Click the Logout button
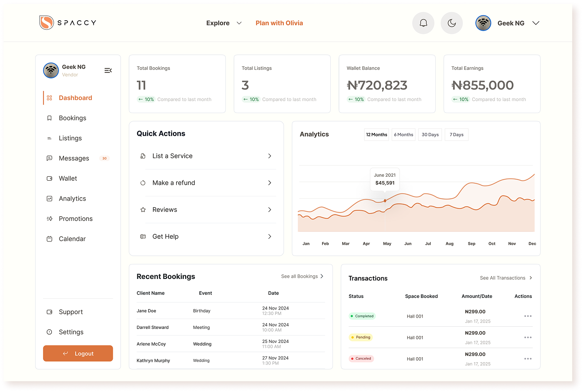 click(78, 353)
